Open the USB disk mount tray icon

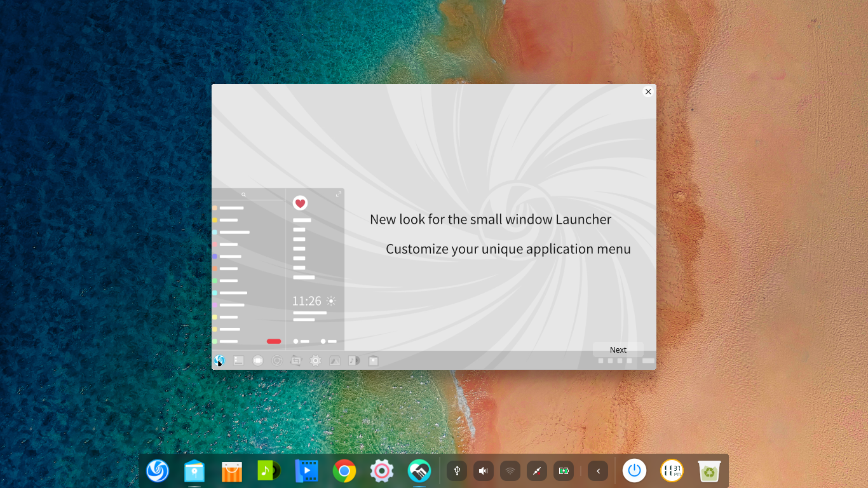coord(457,471)
